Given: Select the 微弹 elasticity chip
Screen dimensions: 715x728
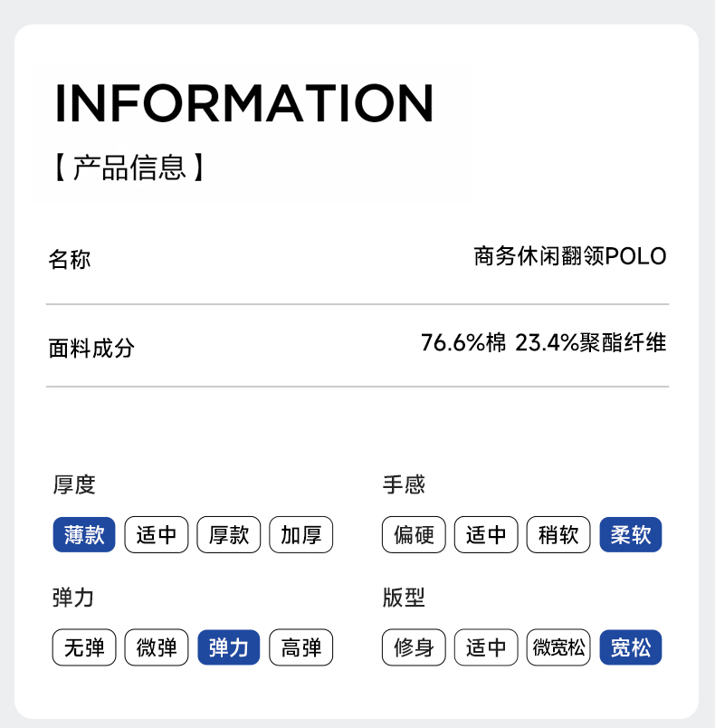Looking at the screenshot, I should coord(157,648).
